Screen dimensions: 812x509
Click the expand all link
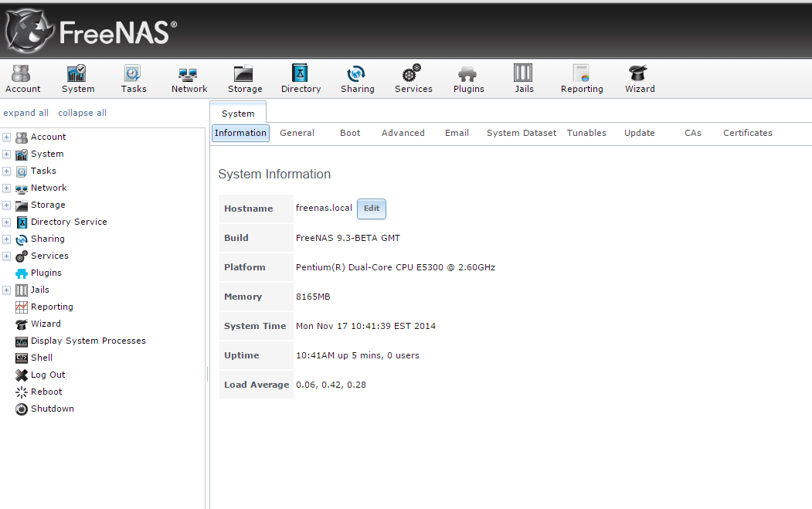[26, 113]
